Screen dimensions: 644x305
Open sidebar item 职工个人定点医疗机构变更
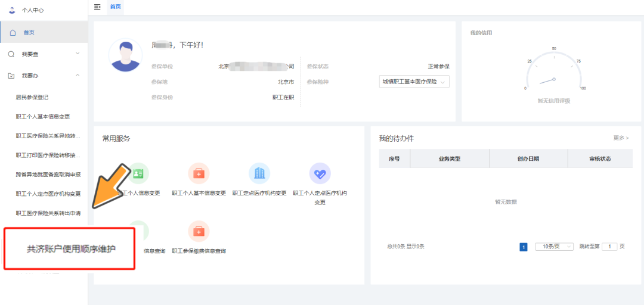tap(48, 194)
